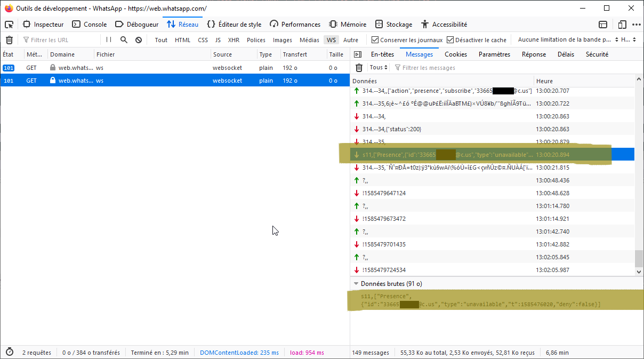Toggle responsive design mode icon

[x=622, y=25]
